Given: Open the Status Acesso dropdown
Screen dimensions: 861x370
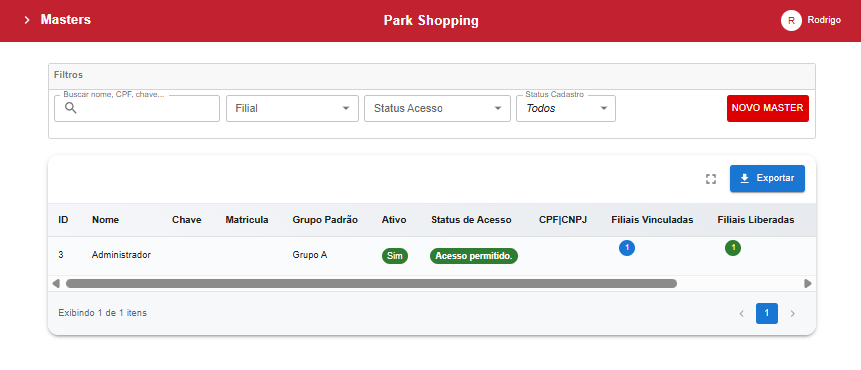Looking at the screenshot, I should [437, 108].
